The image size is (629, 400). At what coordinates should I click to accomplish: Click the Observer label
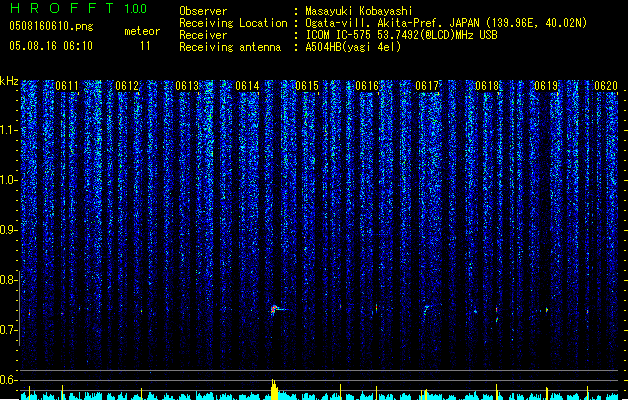[203, 11]
